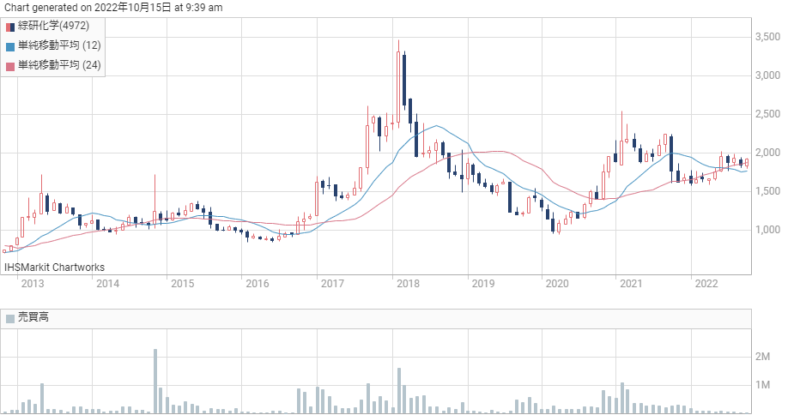Click the IHSMarkit Chartworks credit text

click(55, 267)
